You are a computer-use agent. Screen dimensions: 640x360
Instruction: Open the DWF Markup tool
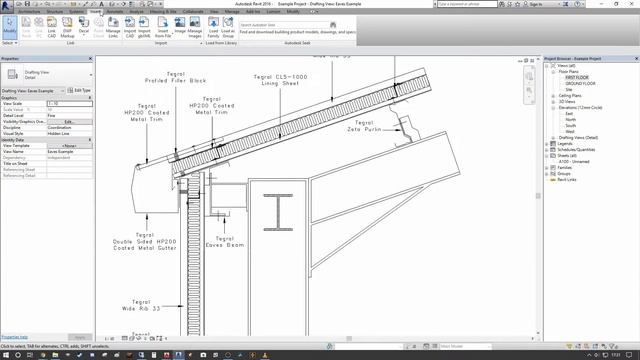point(67,27)
